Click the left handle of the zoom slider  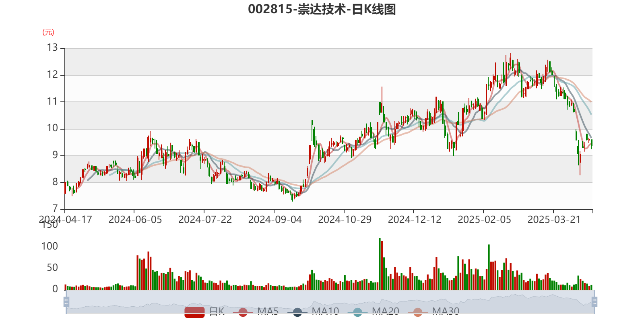click(66, 301)
